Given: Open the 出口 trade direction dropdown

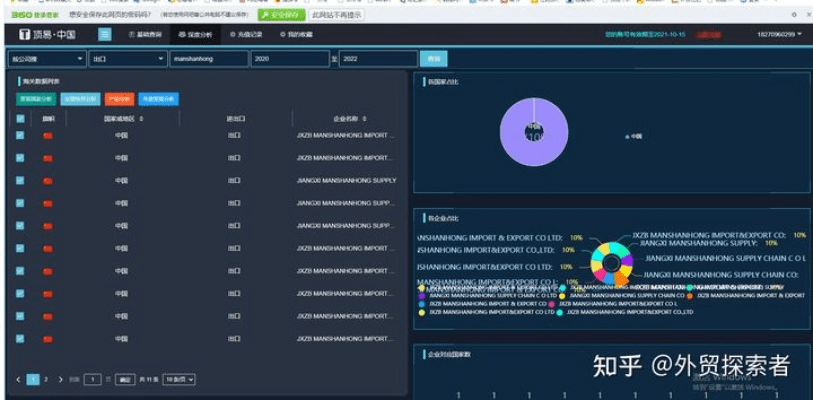Looking at the screenshot, I should (127, 59).
